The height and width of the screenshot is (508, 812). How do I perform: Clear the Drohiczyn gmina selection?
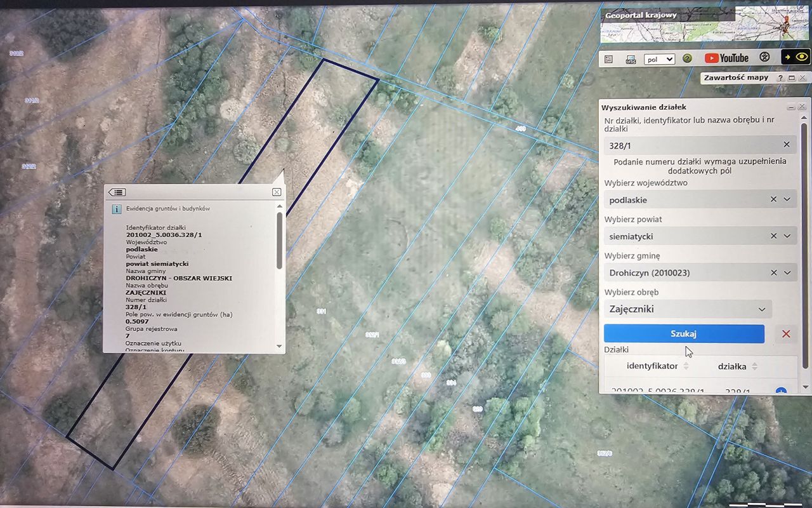(x=773, y=272)
